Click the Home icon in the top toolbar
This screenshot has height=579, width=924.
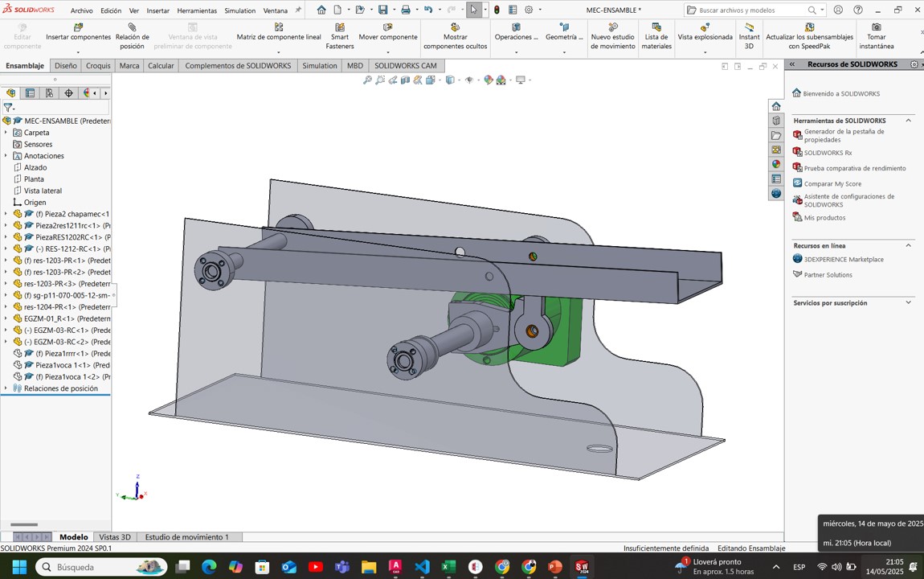point(321,10)
